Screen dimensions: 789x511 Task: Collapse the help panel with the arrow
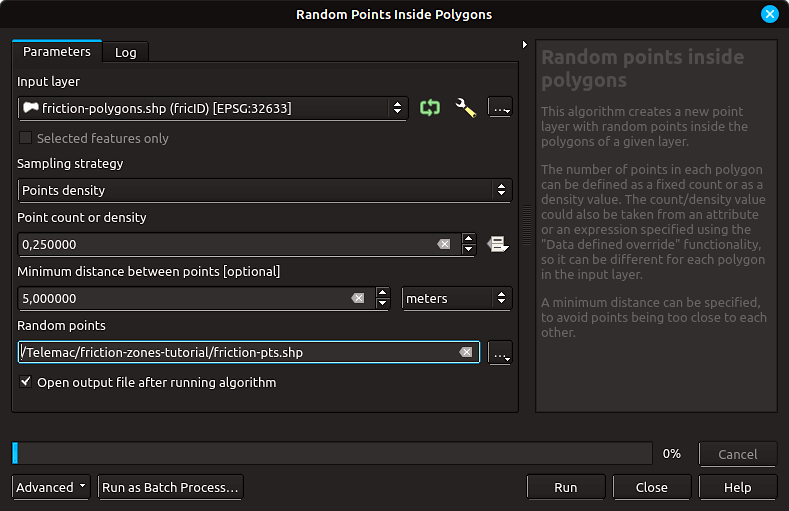pyautogui.click(x=524, y=44)
